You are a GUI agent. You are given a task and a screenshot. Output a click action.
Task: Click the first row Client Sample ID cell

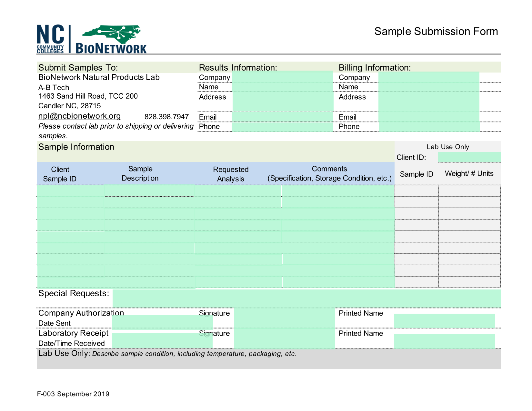71,191
